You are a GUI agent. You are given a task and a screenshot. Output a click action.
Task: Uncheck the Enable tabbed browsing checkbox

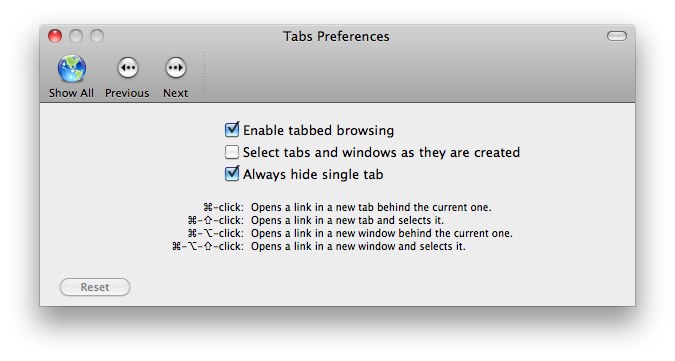coord(232,130)
